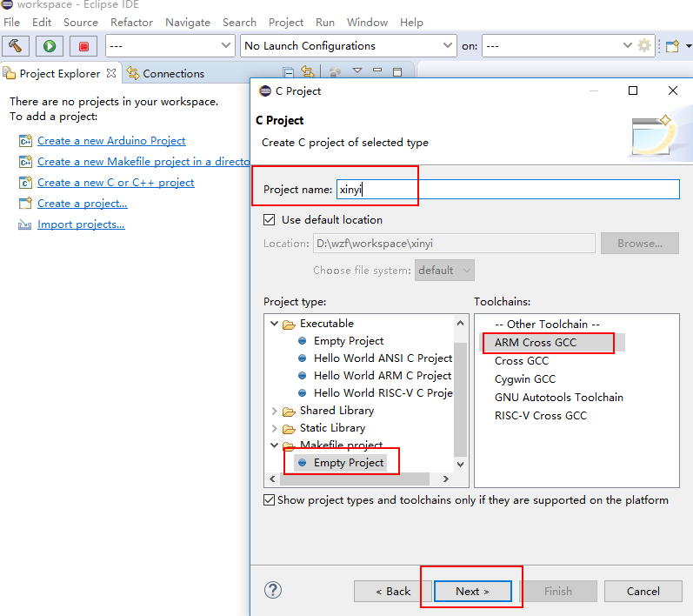Expand the Static Library node
This screenshot has width=693, height=616.
coord(275,428)
